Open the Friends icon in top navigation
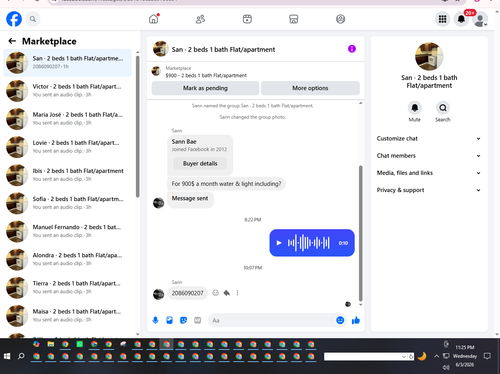 pos(200,19)
